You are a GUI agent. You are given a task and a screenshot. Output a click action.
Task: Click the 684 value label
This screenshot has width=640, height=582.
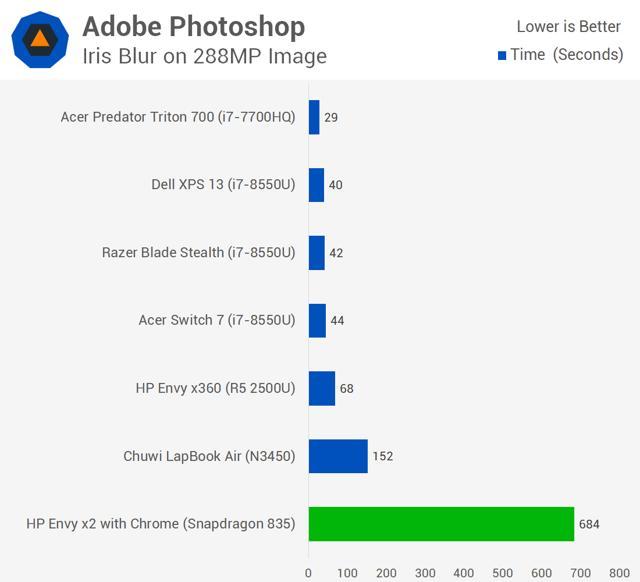pos(590,524)
